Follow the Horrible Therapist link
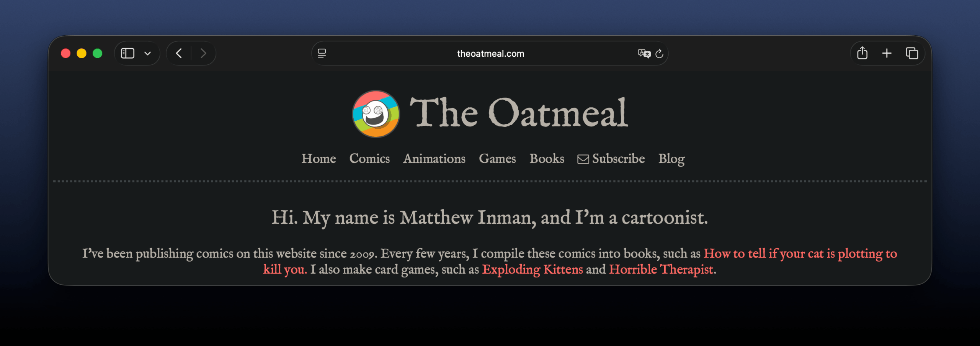Viewport: 980px width, 346px height. (x=661, y=269)
